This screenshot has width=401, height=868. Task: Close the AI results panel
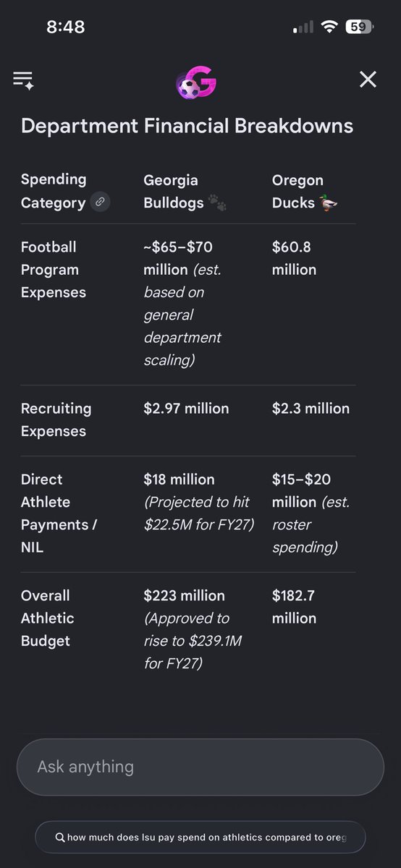pyautogui.click(x=368, y=80)
